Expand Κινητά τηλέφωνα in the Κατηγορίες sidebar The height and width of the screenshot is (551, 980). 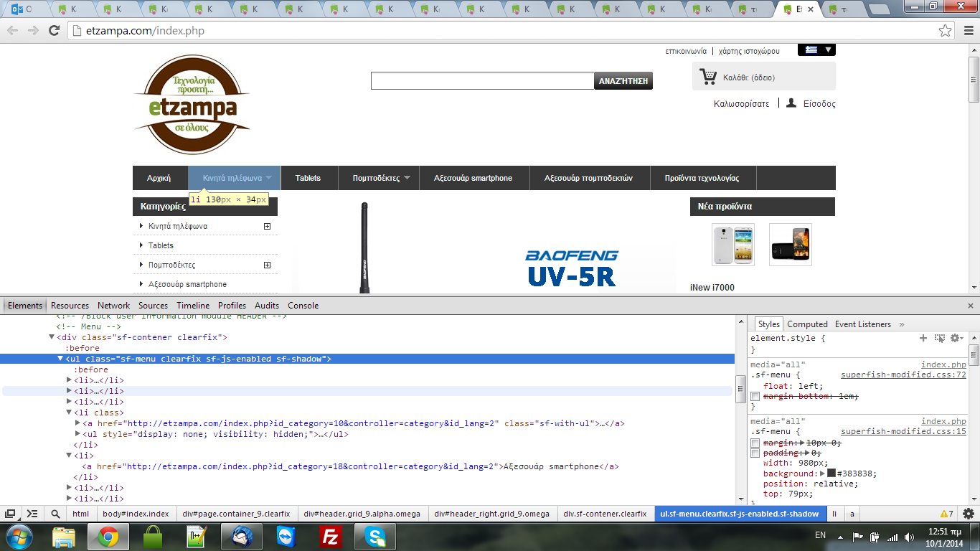267,226
